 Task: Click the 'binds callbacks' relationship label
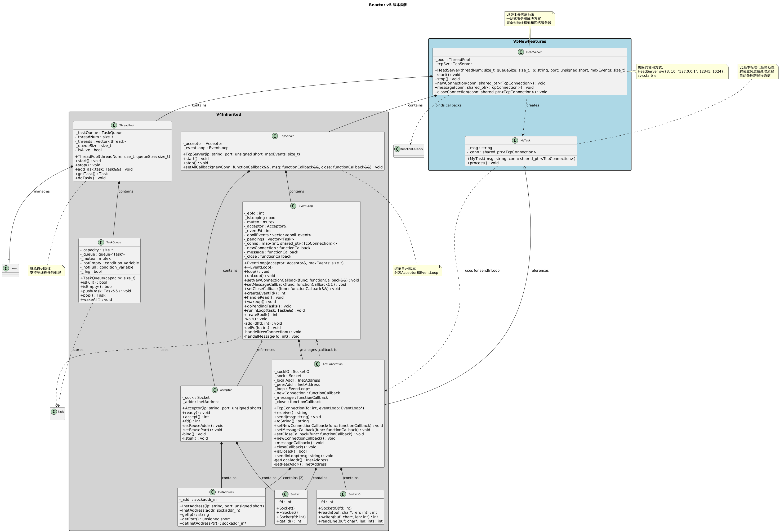click(x=448, y=105)
